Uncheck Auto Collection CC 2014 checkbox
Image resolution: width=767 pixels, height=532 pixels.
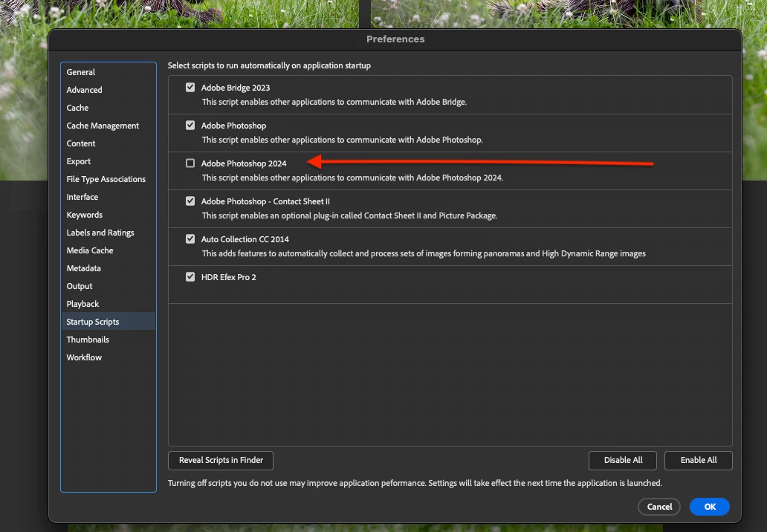click(190, 239)
